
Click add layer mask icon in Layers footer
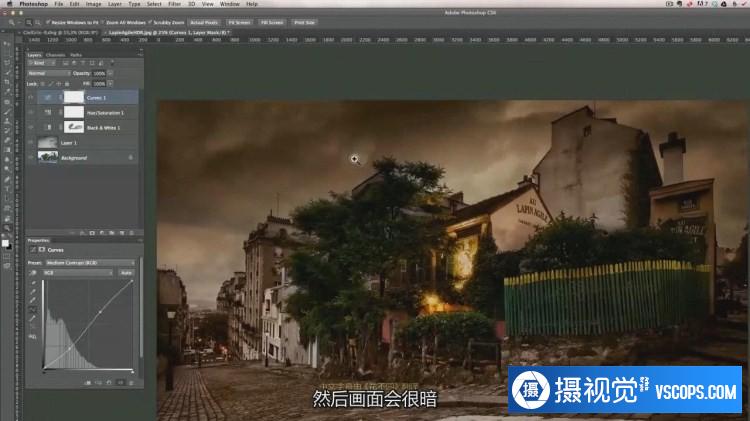[92, 233]
